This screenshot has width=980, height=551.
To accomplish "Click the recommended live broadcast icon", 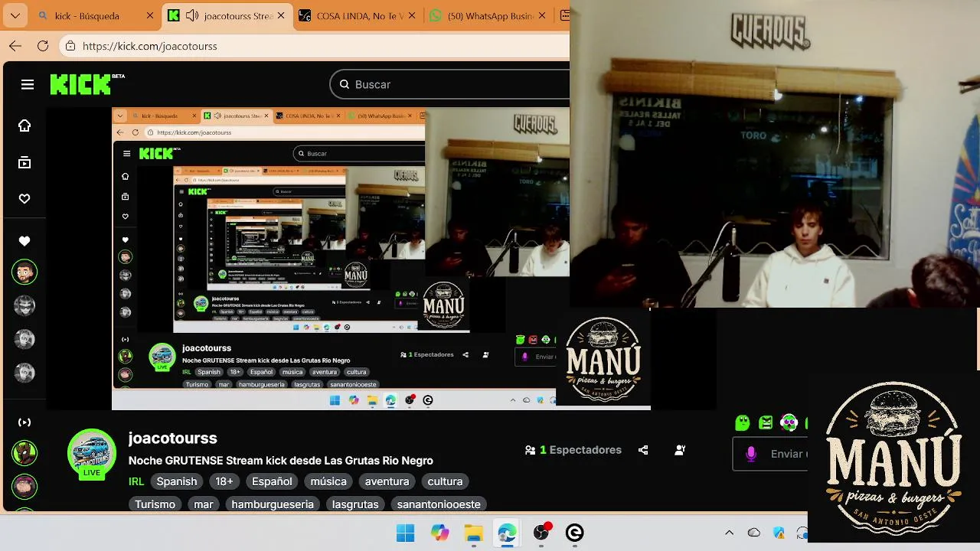I will tap(24, 422).
